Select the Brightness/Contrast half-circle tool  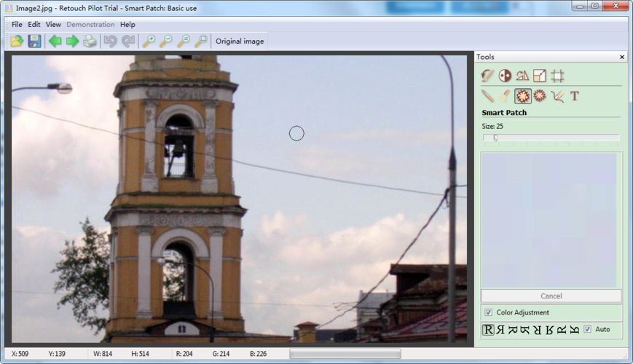coord(505,75)
